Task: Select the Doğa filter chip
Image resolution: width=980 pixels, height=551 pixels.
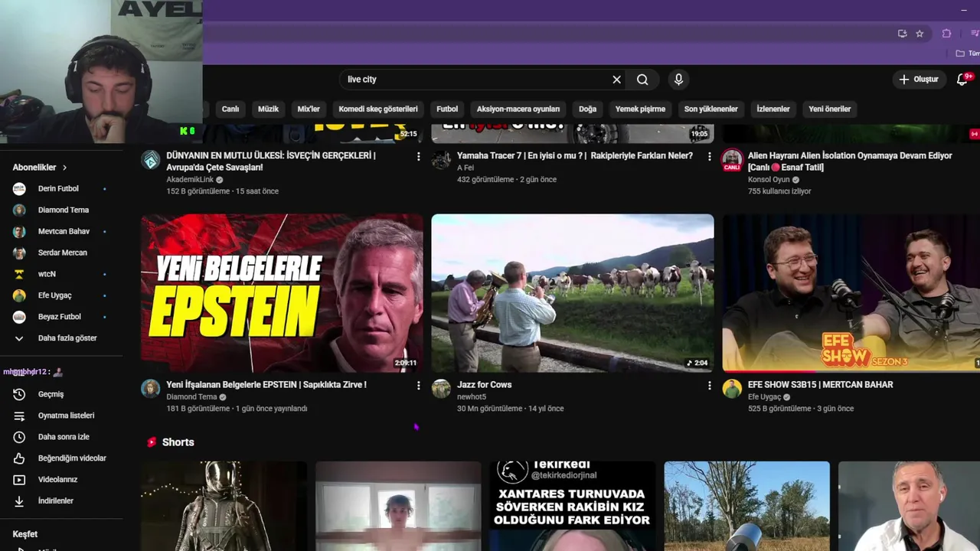Action: (x=587, y=109)
